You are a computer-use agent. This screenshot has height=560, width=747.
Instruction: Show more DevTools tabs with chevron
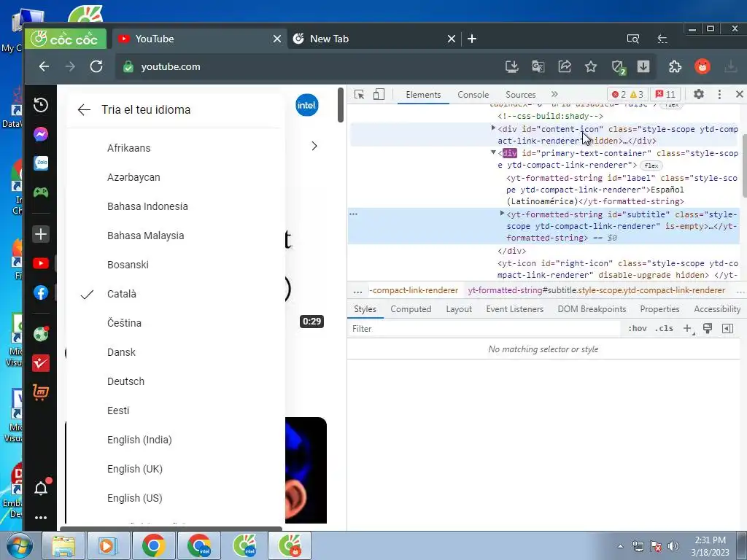pos(554,94)
